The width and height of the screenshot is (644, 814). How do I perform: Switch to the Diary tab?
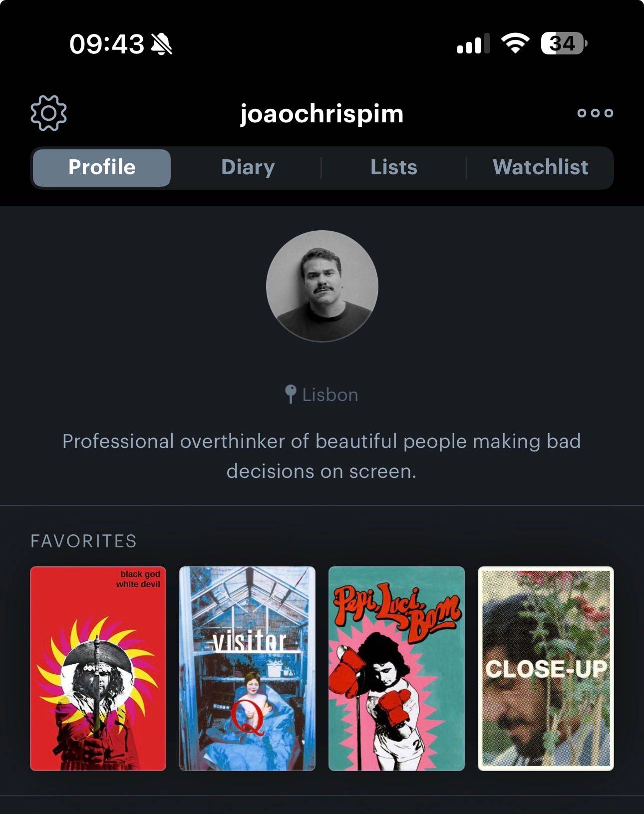(248, 168)
